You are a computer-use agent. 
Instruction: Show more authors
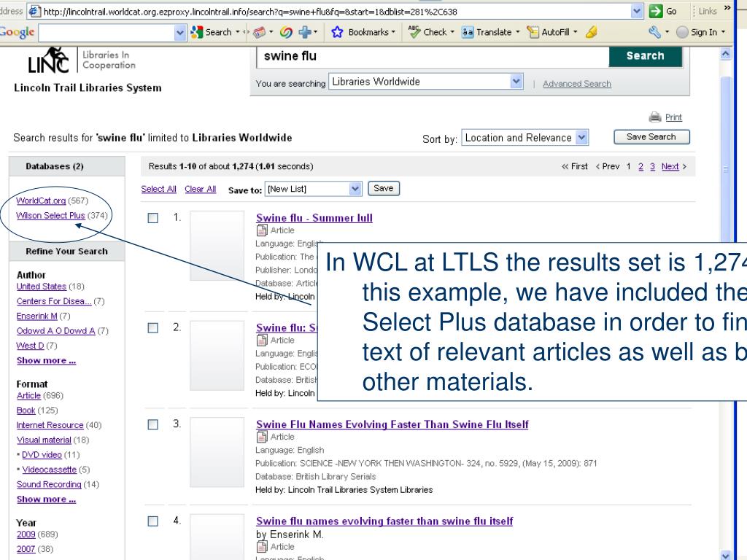(x=46, y=360)
